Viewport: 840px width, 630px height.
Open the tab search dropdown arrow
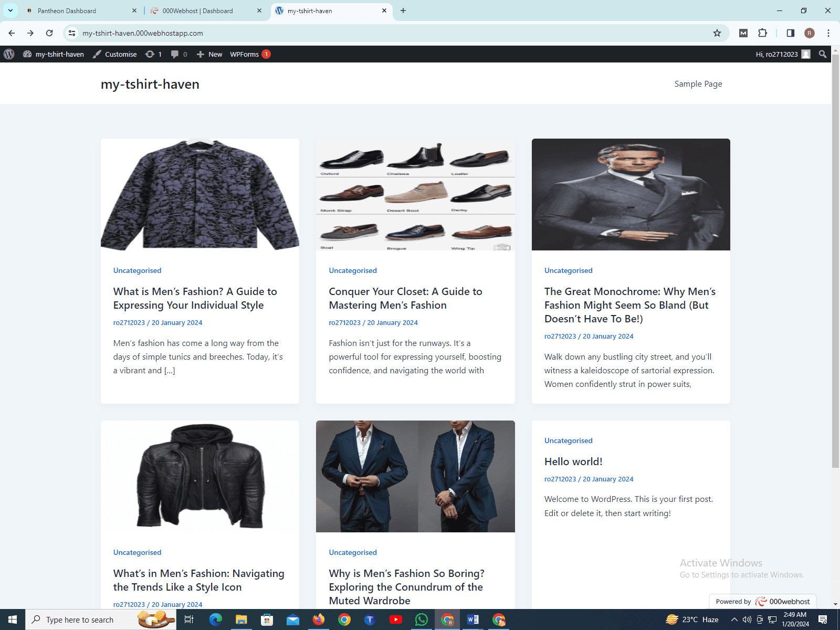click(10, 10)
